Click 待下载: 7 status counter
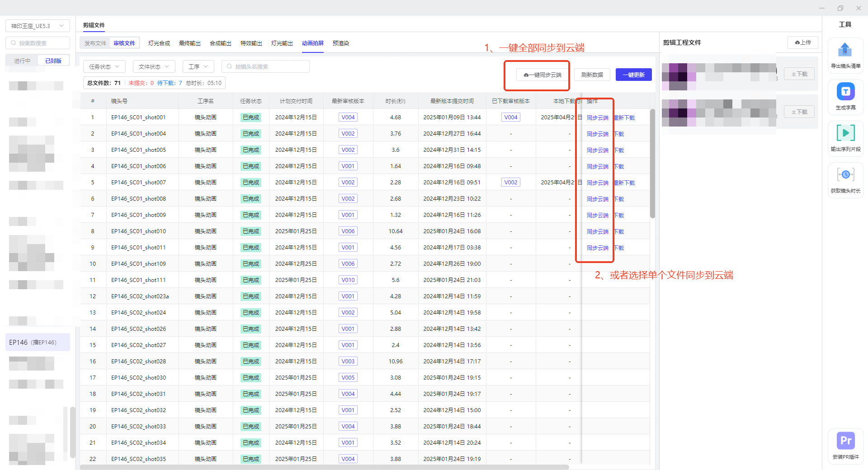This screenshot has height=470, width=868. tap(170, 83)
